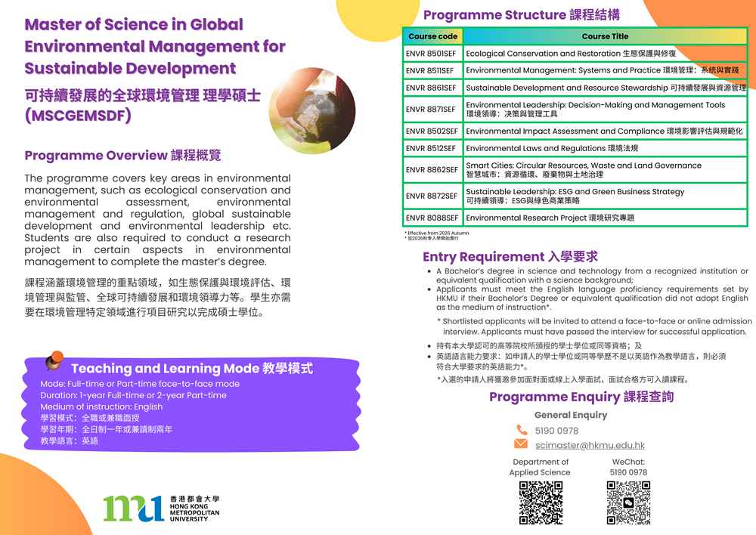Select the WeChat QR code
Screen dimensions: 756x535
pyautogui.click(x=628, y=502)
